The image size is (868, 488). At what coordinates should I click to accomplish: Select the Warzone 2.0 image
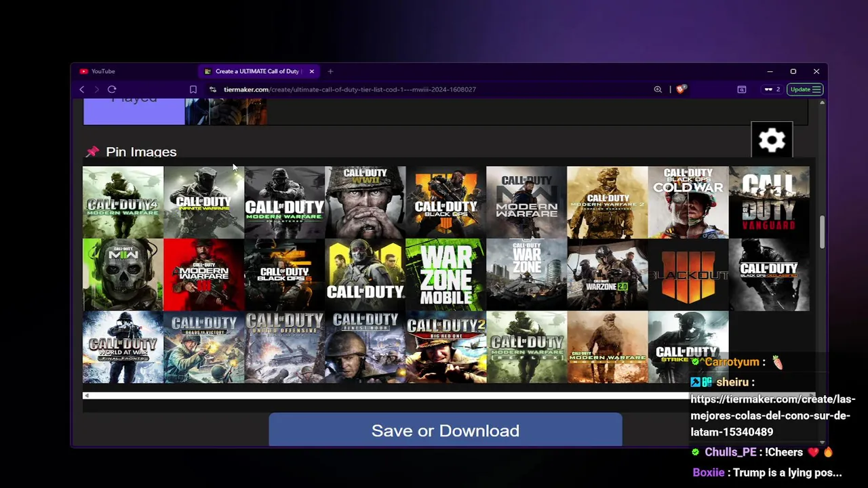607,274
